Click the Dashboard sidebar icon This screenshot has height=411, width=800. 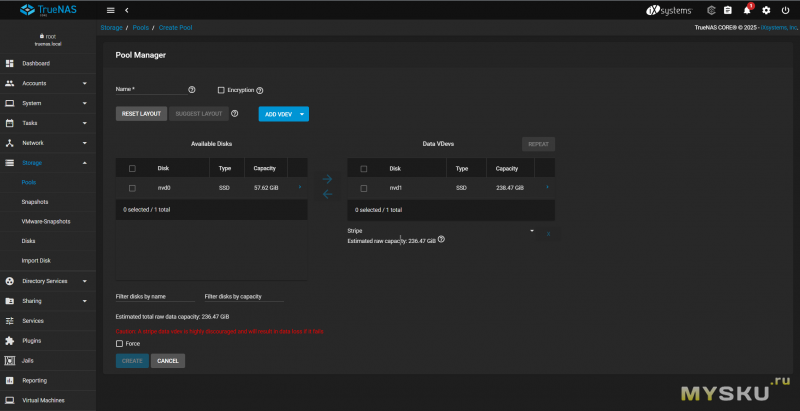point(9,64)
